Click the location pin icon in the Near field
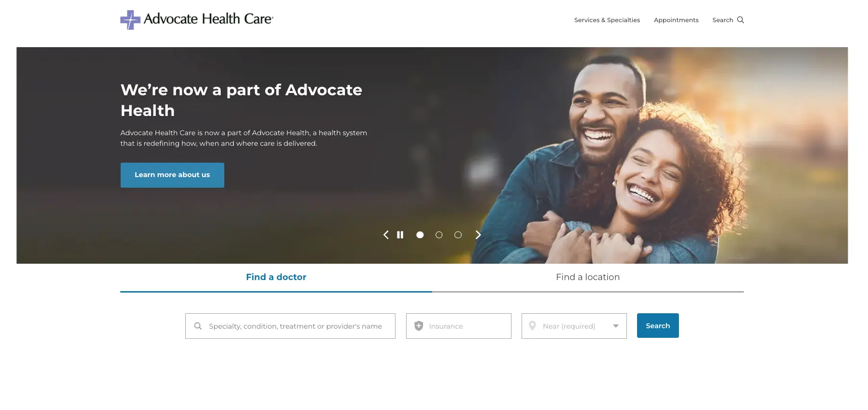Viewport: 868px width, 410px height. [x=533, y=326]
